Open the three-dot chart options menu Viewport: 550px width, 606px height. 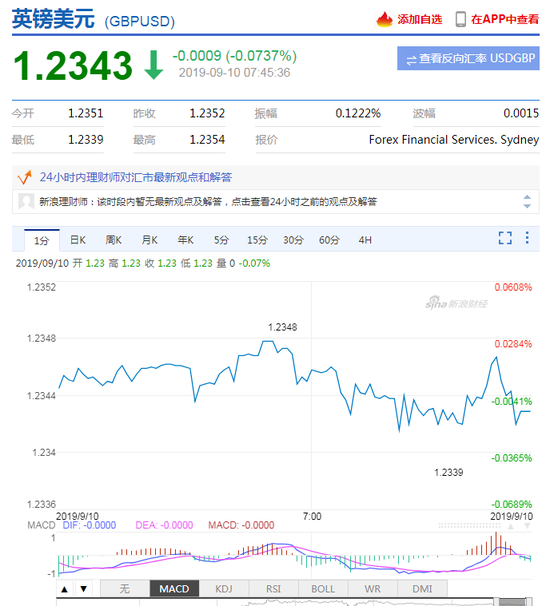(527, 238)
